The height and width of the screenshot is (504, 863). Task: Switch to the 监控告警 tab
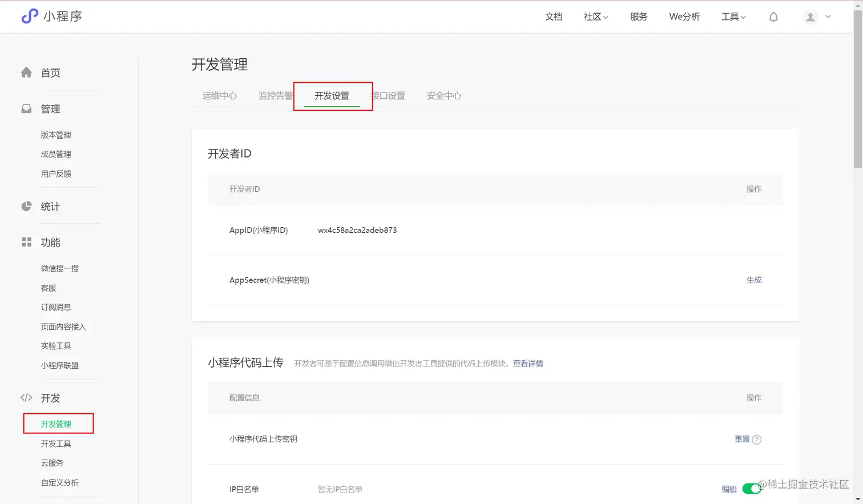pos(276,95)
